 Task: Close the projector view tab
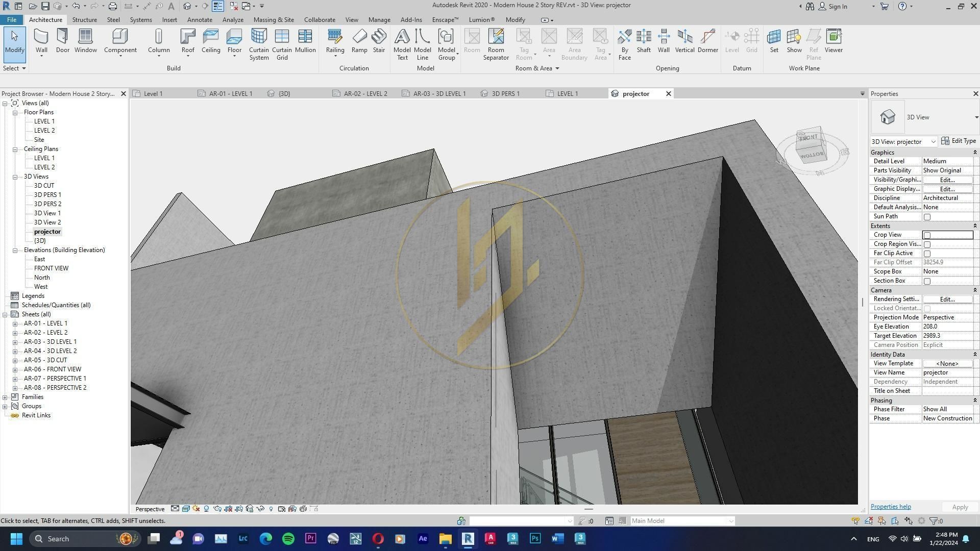pyautogui.click(x=668, y=94)
